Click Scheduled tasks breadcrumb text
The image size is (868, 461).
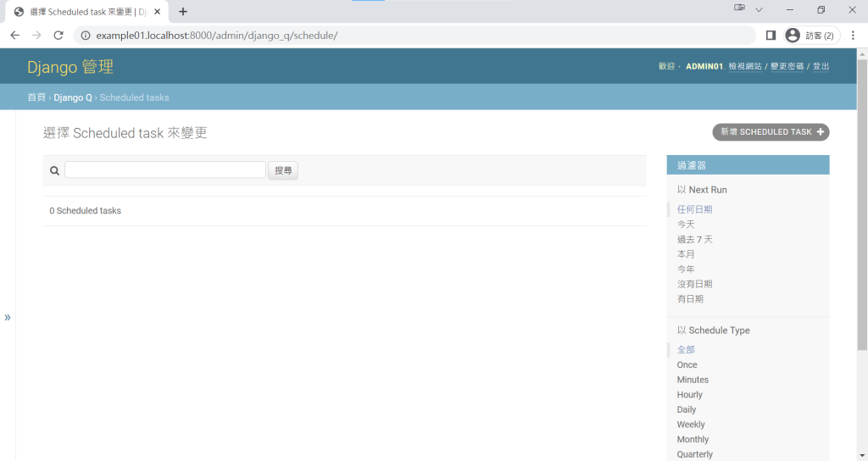tap(134, 97)
